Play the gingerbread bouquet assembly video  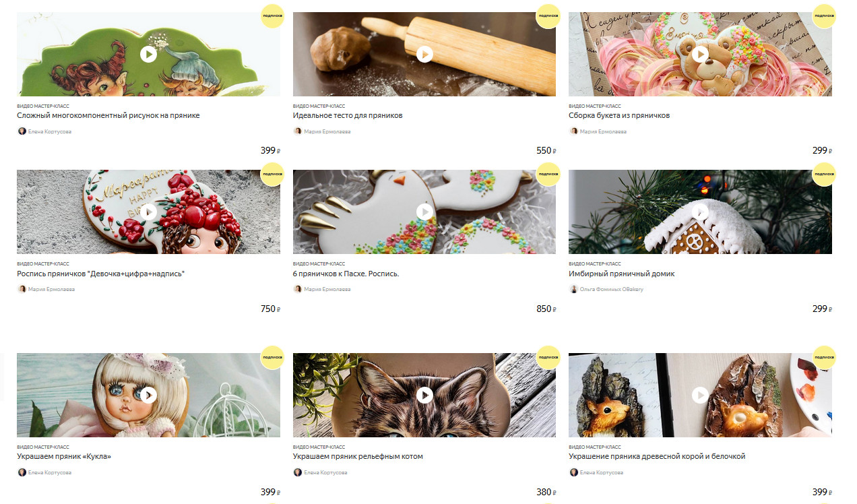click(700, 54)
